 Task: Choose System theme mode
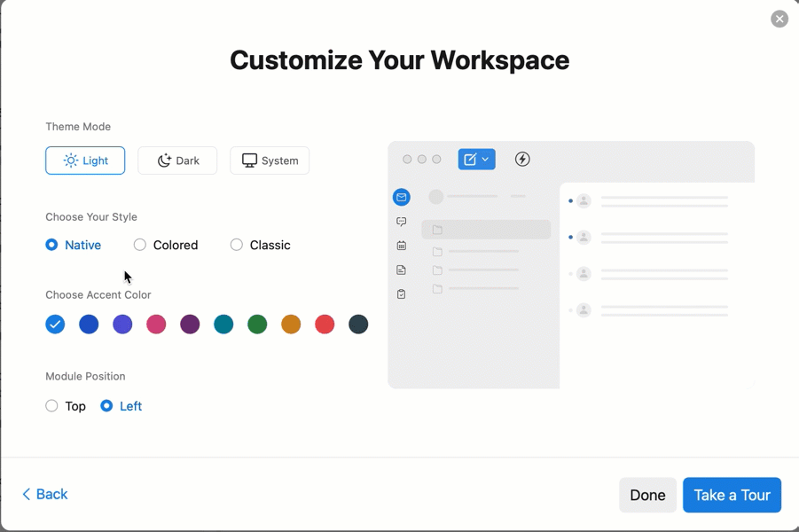[x=270, y=160]
